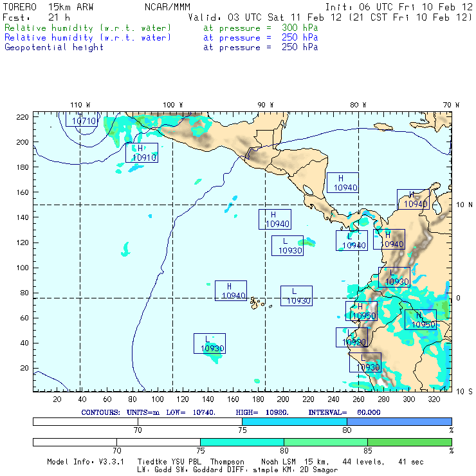Click the "TORERO 15km ARW" title text

coord(48,7)
